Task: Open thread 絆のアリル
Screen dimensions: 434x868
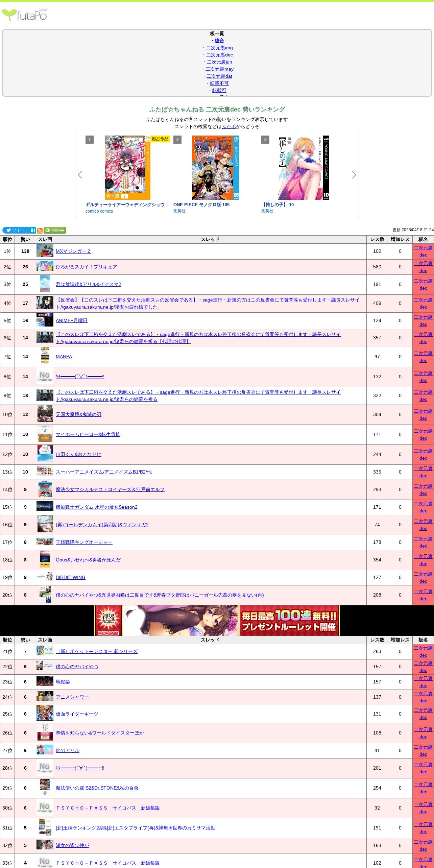Action: point(68,750)
